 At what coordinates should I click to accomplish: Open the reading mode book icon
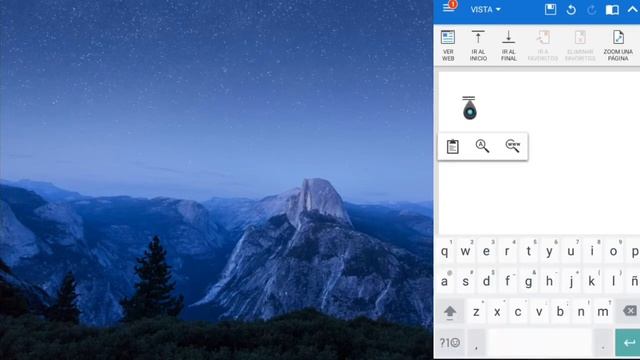click(x=612, y=10)
